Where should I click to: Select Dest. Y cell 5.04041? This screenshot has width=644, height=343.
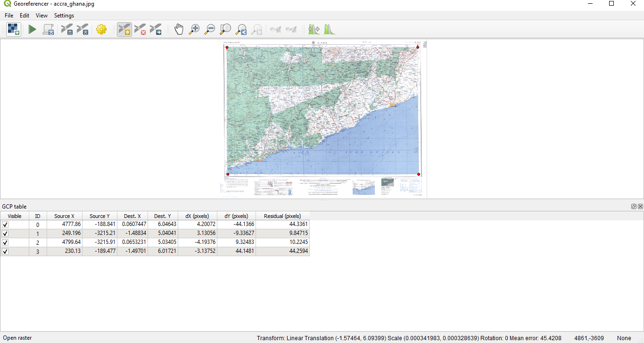163,234
